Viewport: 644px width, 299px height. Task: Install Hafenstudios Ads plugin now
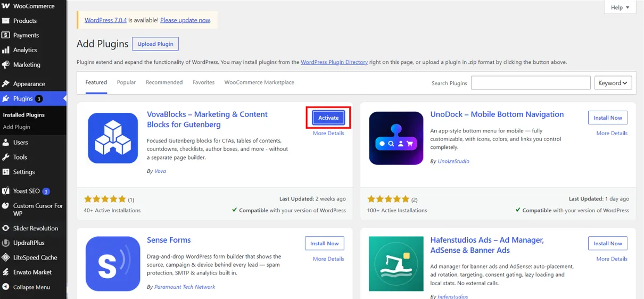[608, 244]
